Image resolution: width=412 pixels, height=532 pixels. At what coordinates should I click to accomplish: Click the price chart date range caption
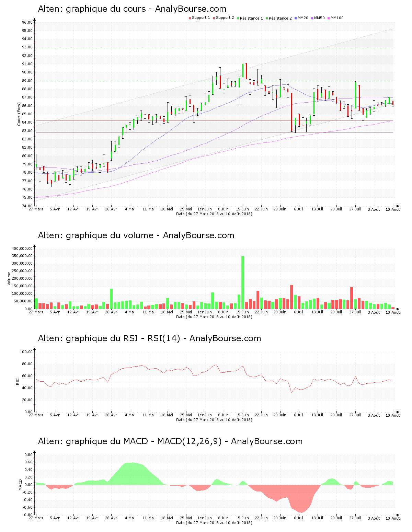click(214, 214)
